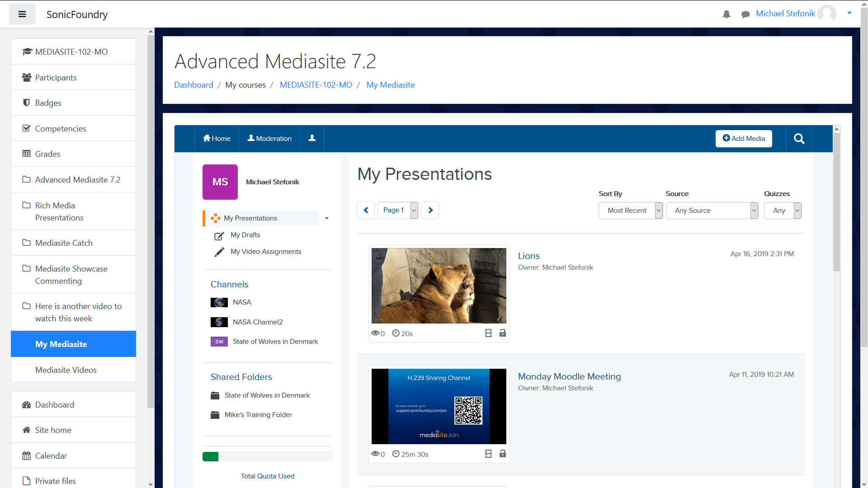Click the Site home house icon
868x488 pixels.
pyautogui.click(x=26, y=430)
